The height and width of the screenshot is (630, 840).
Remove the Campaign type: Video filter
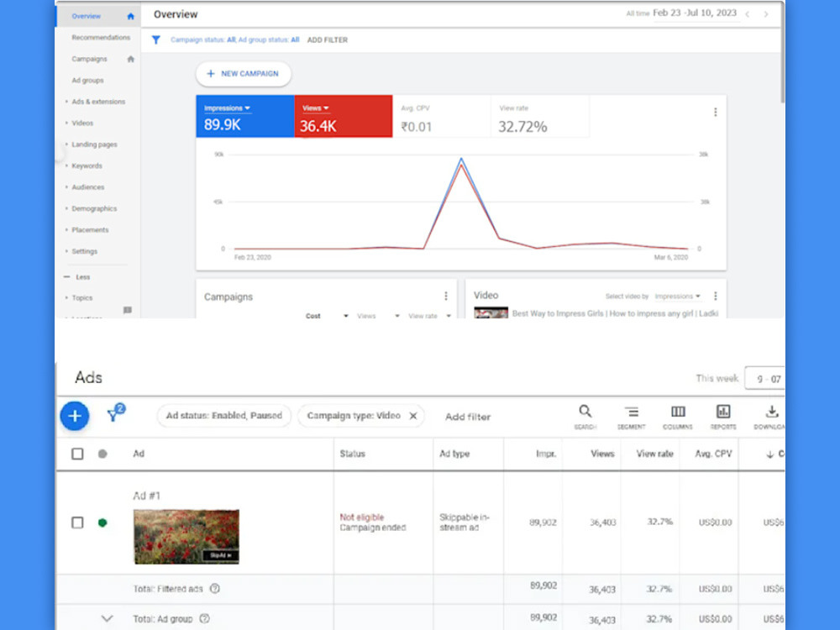(x=413, y=416)
